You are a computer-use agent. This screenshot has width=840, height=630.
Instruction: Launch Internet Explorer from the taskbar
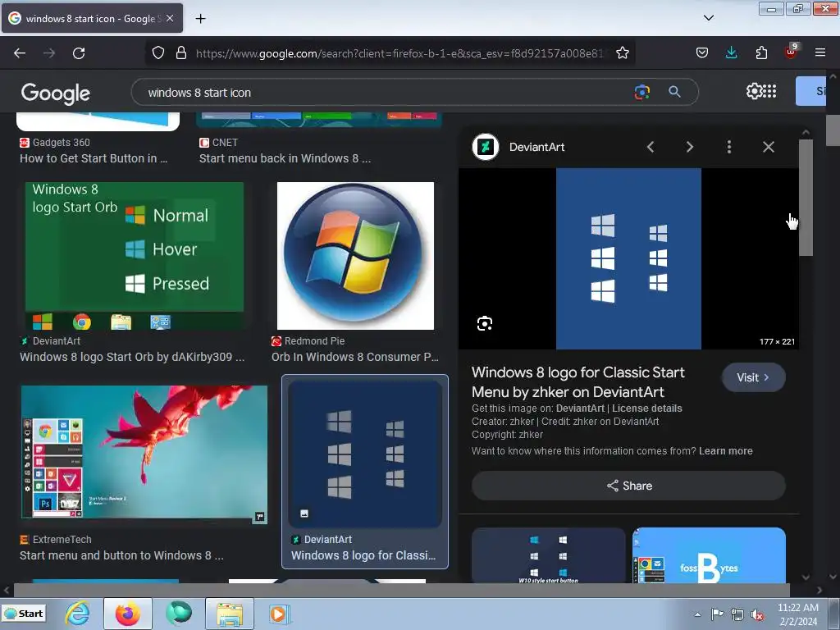(77, 614)
